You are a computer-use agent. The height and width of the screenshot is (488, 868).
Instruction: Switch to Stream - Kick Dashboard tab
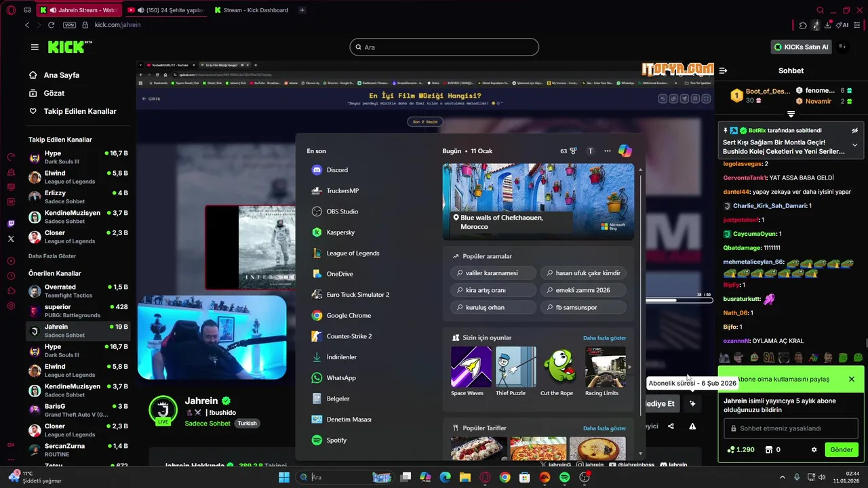251,10
